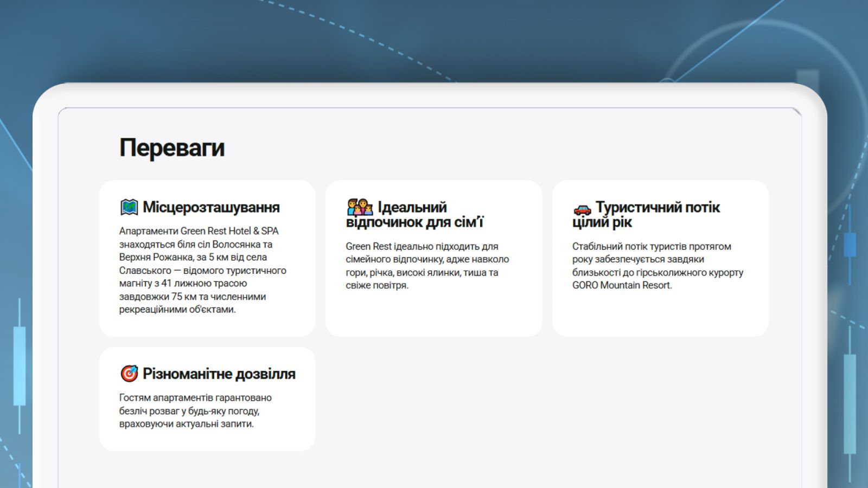Select the Переваги section heading

pos(171,147)
